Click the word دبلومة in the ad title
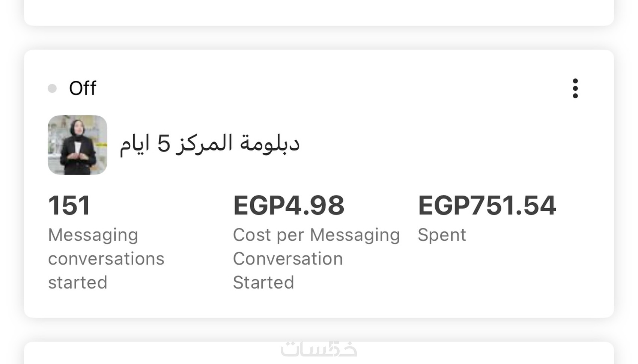638x364 pixels. tap(270, 143)
